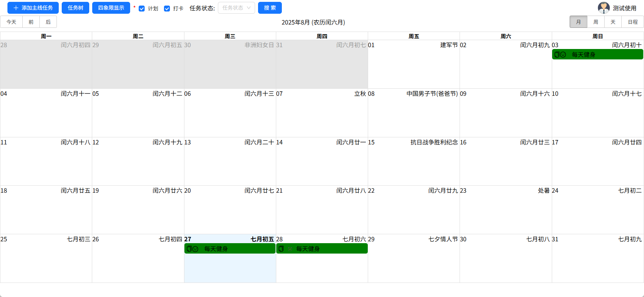644x297 pixels.
Task: Select the 26 七月初四 day cell
Action: coord(138,258)
